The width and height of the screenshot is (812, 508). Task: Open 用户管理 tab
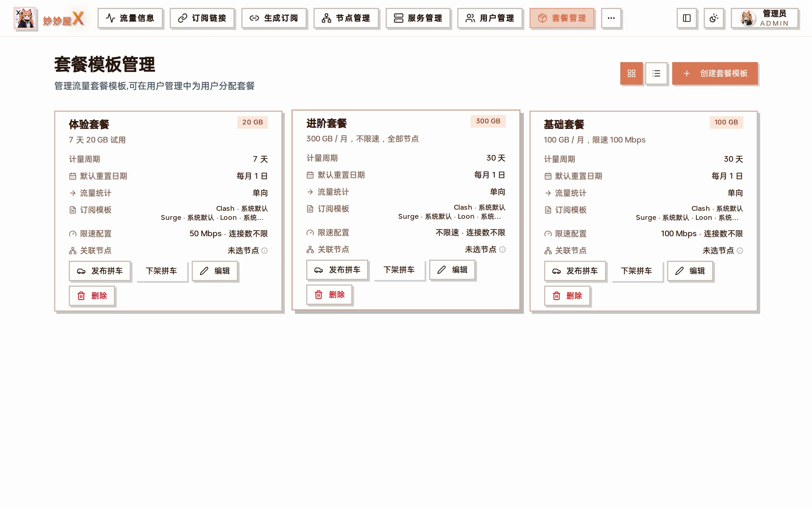(x=489, y=18)
